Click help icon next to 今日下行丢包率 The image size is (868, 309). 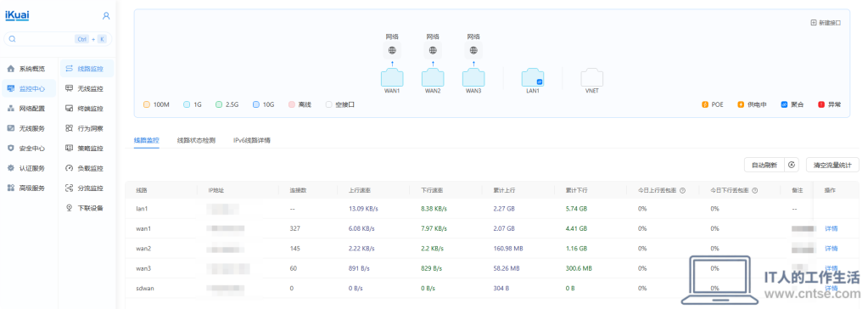[754, 190]
